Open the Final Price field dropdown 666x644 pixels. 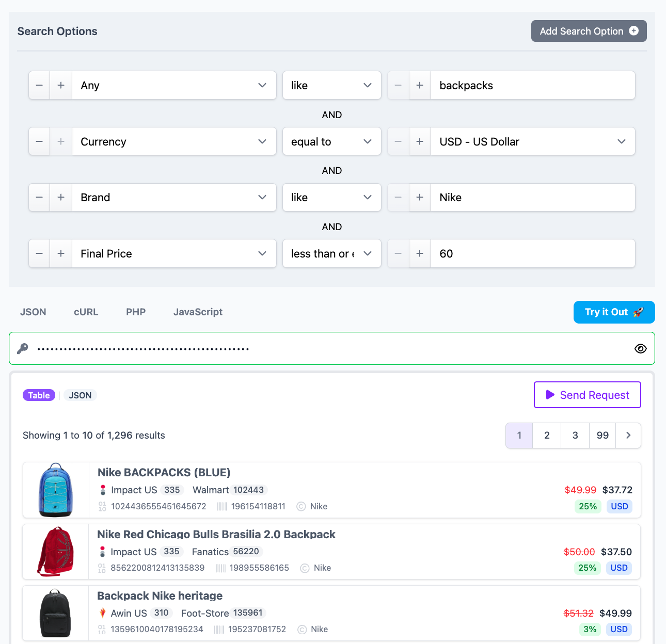click(174, 253)
